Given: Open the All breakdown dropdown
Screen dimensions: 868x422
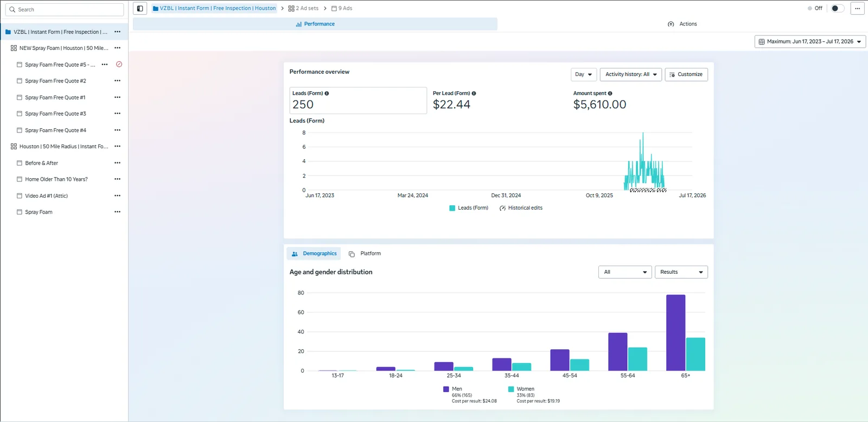Looking at the screenshot, I should point(625,272).
